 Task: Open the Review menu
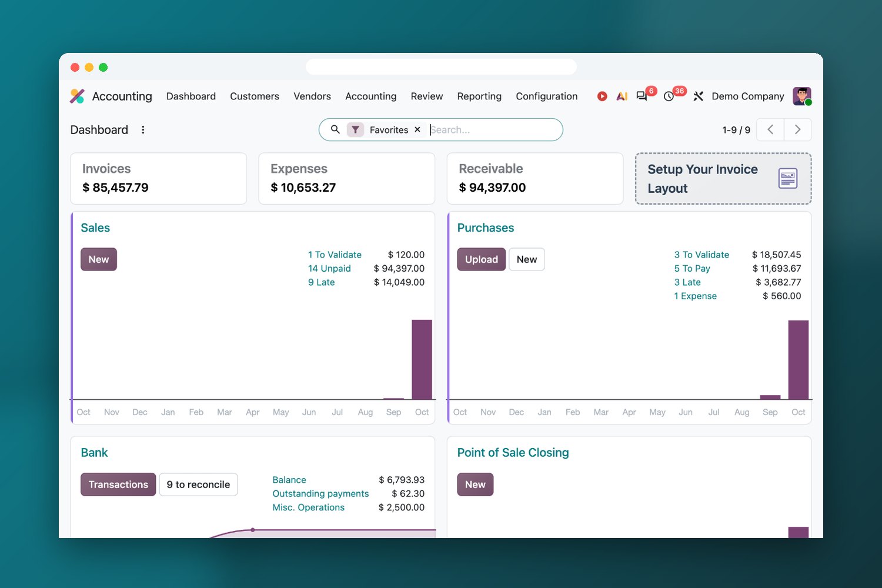click(x=427, y=96)
